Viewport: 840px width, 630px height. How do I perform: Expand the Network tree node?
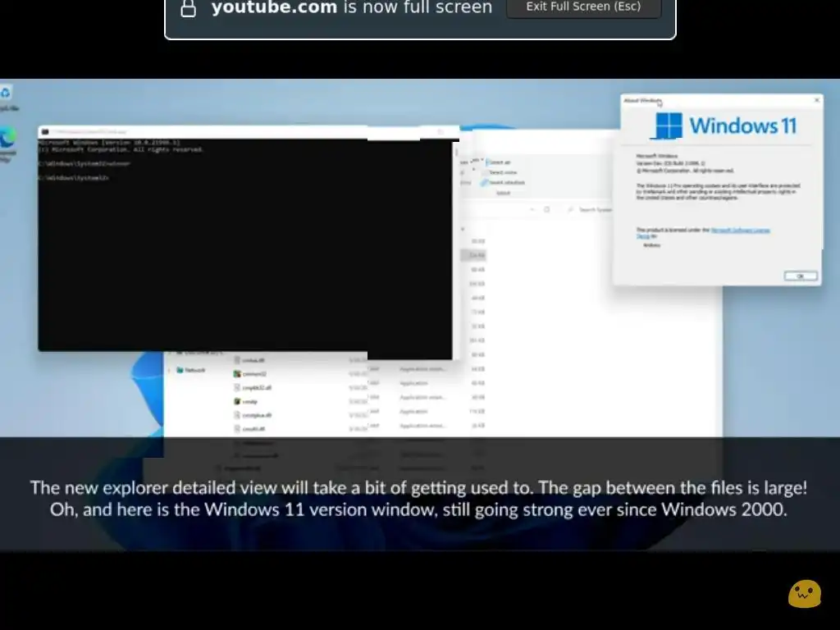tap(169, 370)
